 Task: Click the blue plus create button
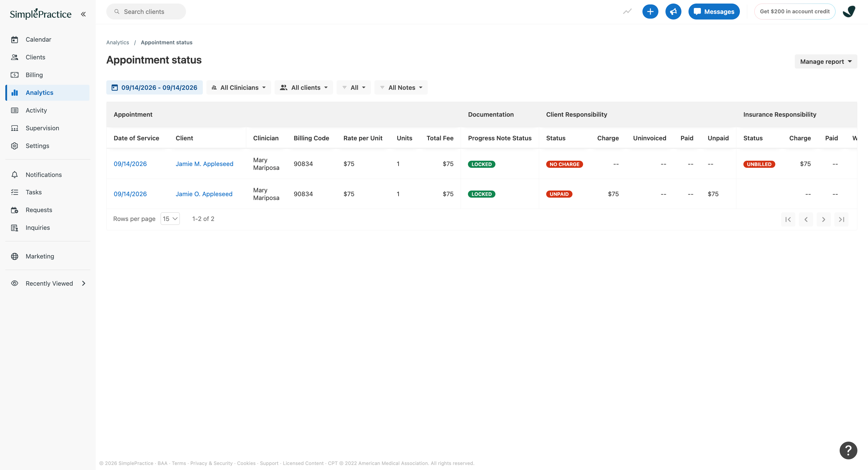pos(650,12)
